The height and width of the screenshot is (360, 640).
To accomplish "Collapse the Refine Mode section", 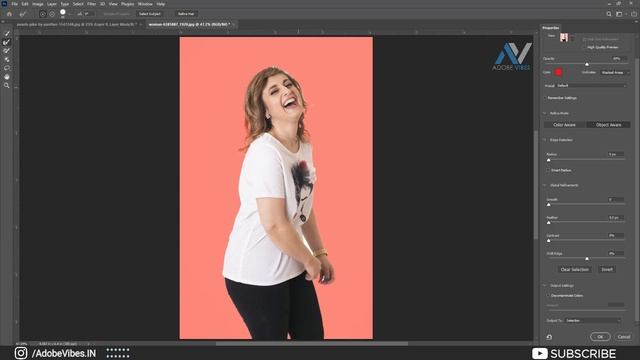I will (545, 113).
